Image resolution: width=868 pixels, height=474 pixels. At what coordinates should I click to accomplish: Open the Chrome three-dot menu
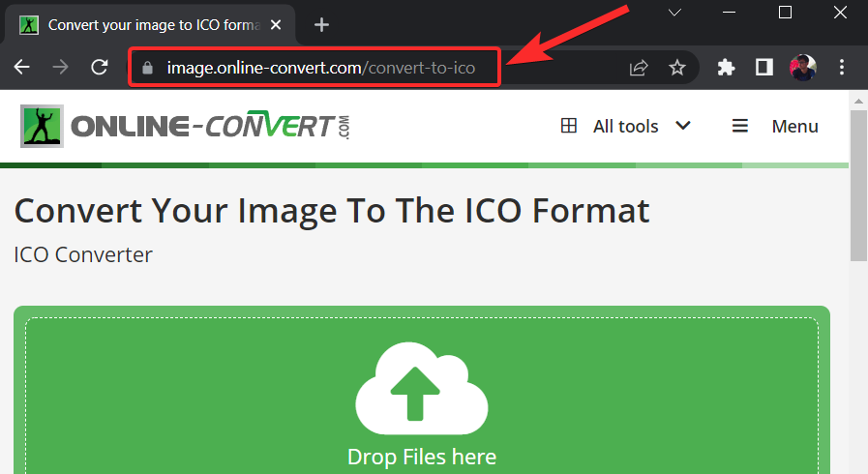(842, 68)
